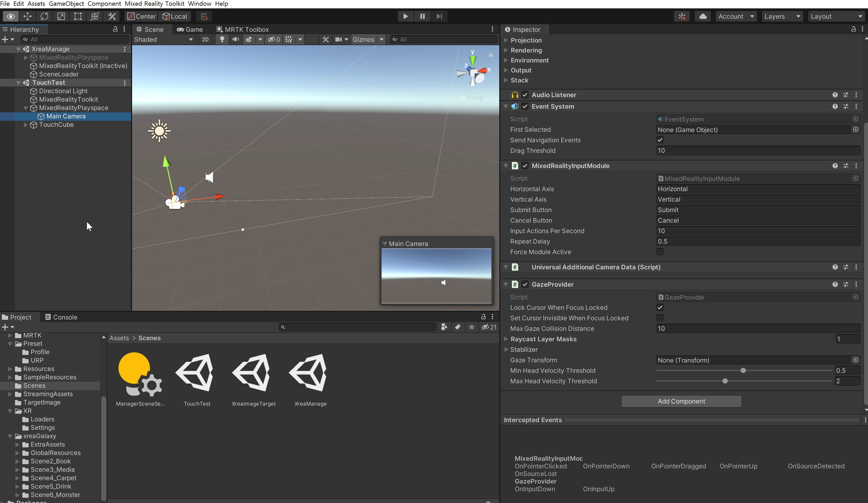Switch to the Game tab
Screen dimensions: 868x503
tap(190, 29)
